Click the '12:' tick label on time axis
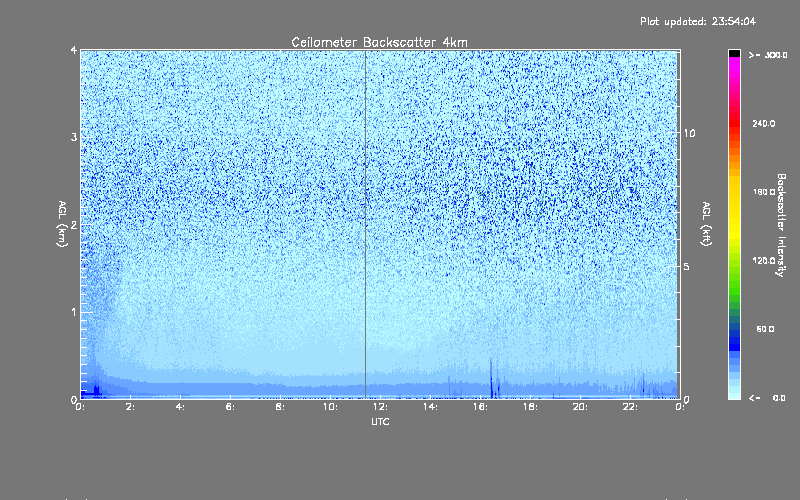The width and height of the screenshot is (800, 500). point(380,407)
